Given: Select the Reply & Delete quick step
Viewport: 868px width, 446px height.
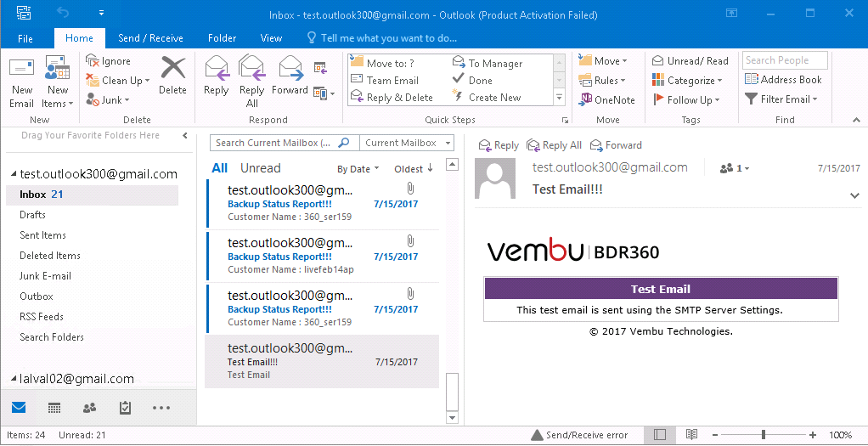Looking at the screenshot, I should pos(392,98).
